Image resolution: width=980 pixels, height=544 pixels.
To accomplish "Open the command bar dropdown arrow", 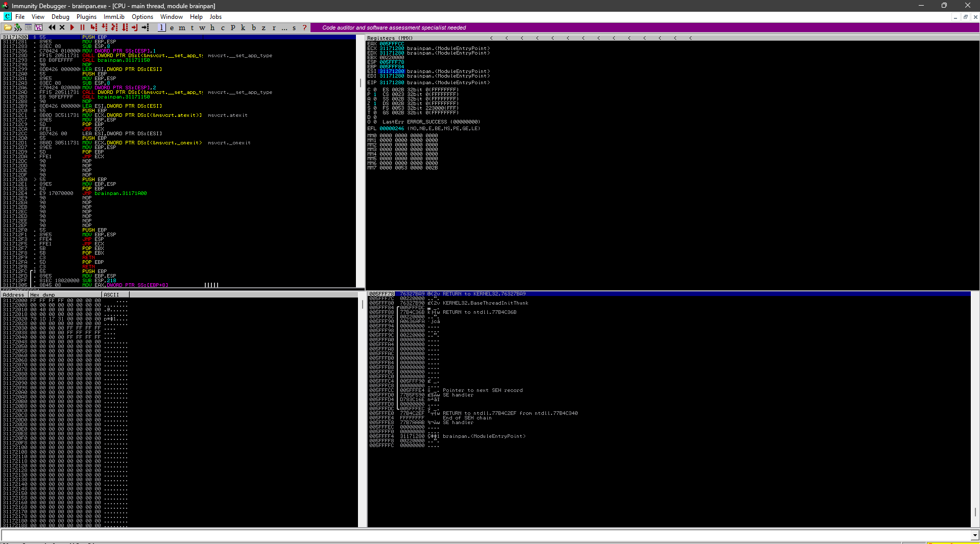I will click(x=975, y=535).
